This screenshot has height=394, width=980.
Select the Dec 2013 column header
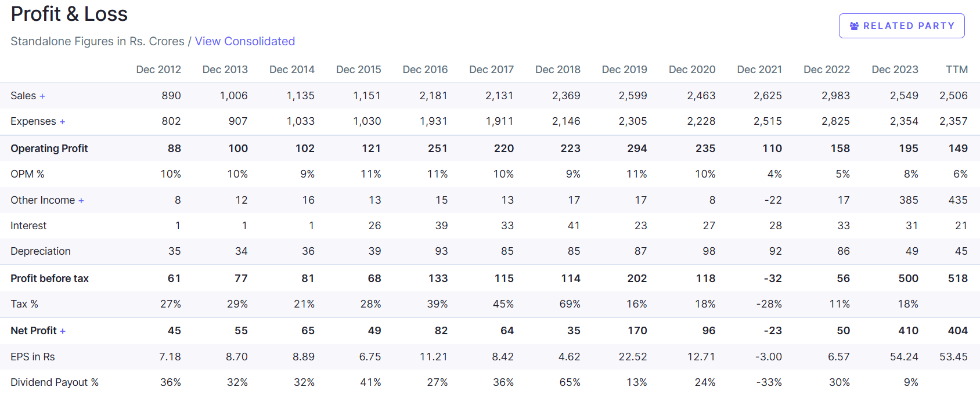[x=225, y=70]
